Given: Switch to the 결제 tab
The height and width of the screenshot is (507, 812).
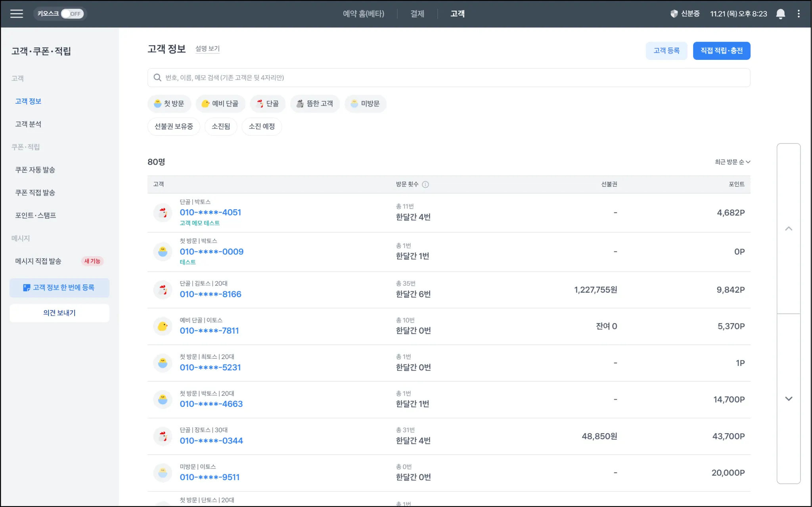Looking at the screenshot, I should pyautogui.click(x=417, y=14).
